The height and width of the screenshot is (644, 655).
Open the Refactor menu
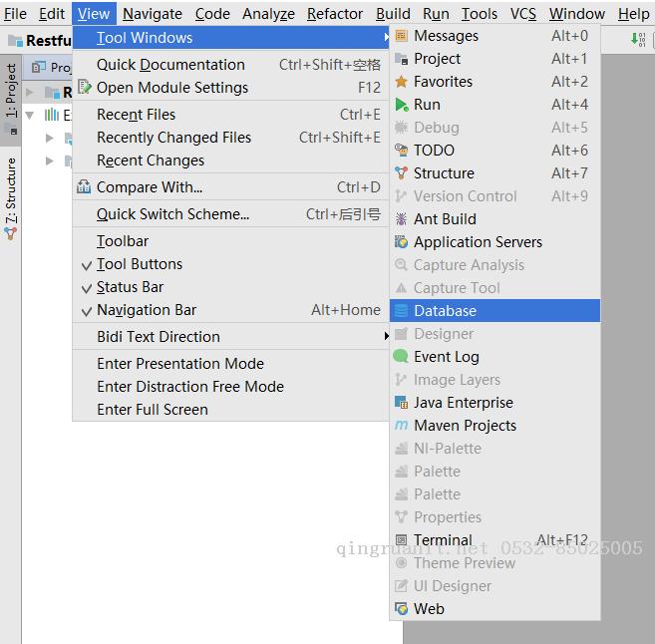pyautogui.click(x=335, y=14)
